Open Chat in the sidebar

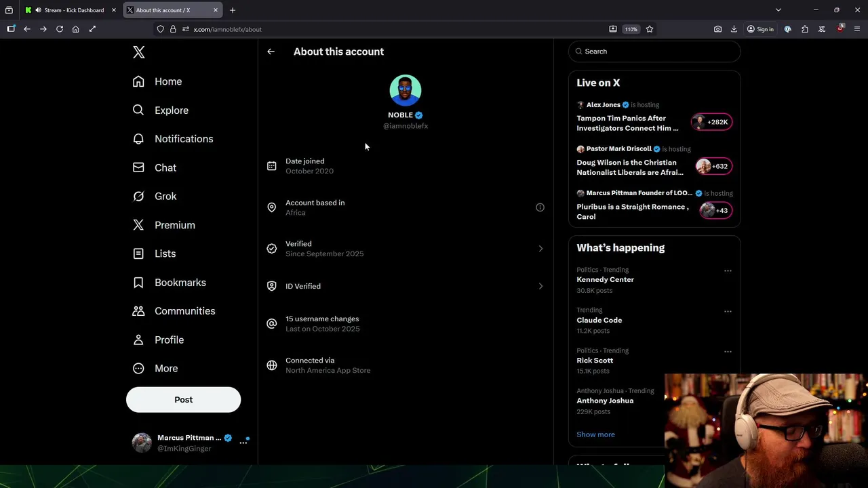(x=155, y=167)
